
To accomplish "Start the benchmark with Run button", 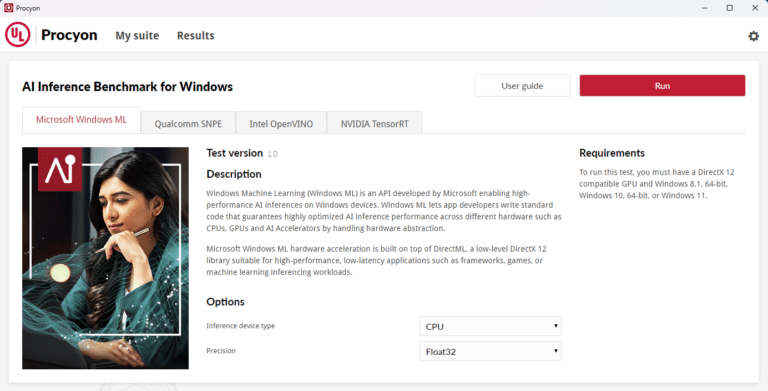I will pyautogui.click(x=662, y=86).
